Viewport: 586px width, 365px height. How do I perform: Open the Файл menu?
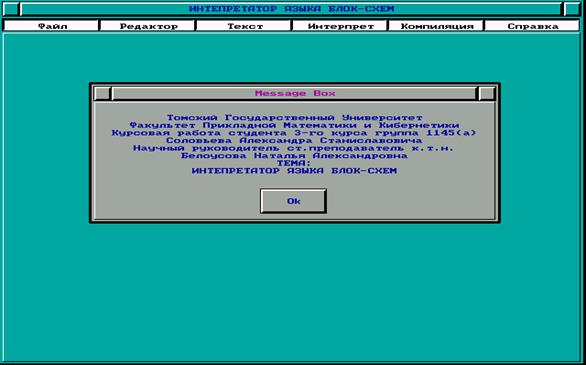(51, 26)
